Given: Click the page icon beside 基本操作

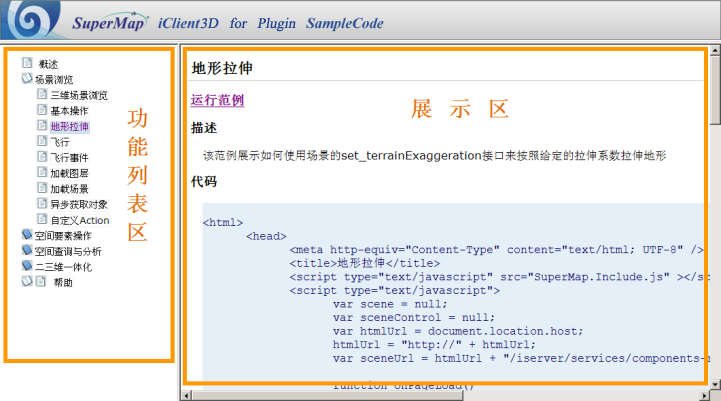Looking at the screenshot, I should tap(42, 111).
